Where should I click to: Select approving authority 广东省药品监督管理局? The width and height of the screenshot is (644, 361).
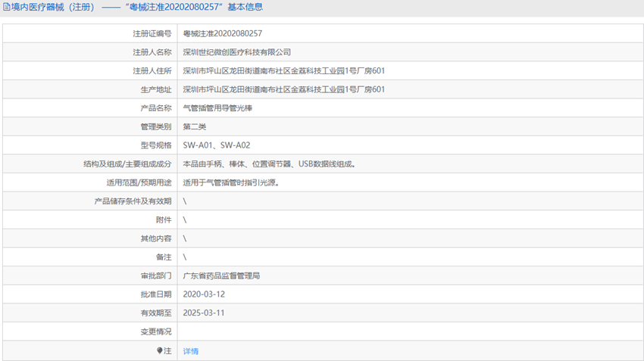point(221,275)
